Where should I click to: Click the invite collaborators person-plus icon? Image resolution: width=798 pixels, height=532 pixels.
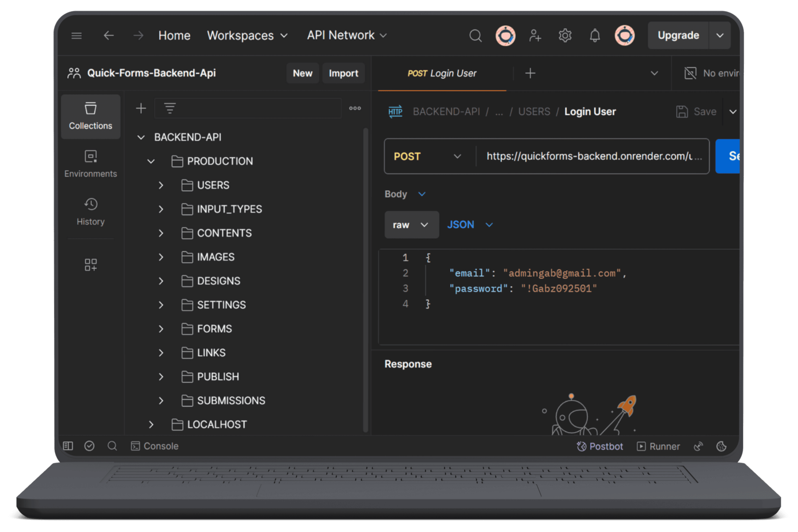click(535, 35)
